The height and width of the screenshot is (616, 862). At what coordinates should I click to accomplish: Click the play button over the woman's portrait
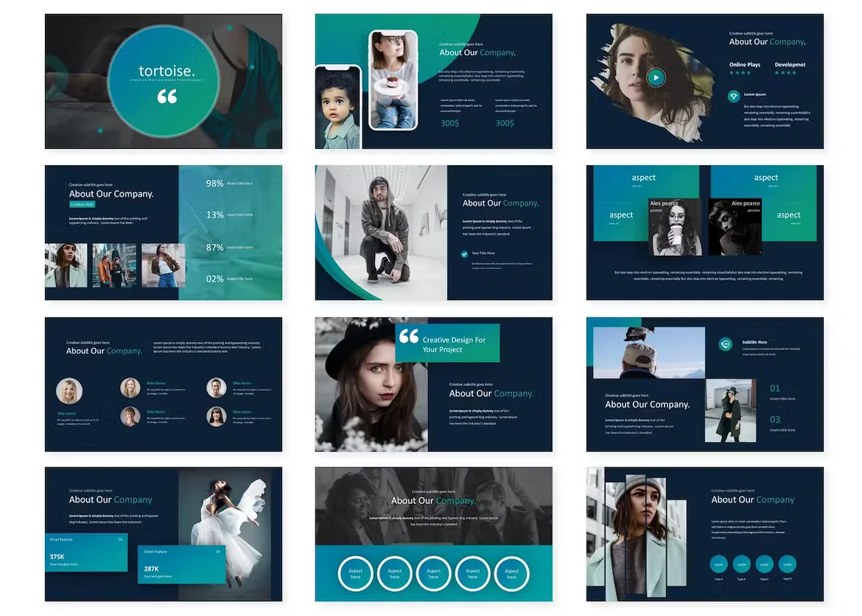click(x=656, y=77)
